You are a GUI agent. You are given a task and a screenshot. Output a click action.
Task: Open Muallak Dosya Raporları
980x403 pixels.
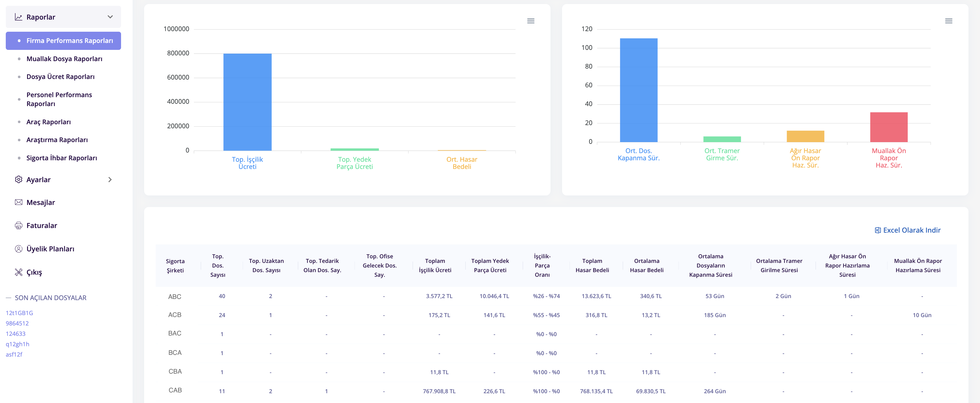(x=64, y=59)
